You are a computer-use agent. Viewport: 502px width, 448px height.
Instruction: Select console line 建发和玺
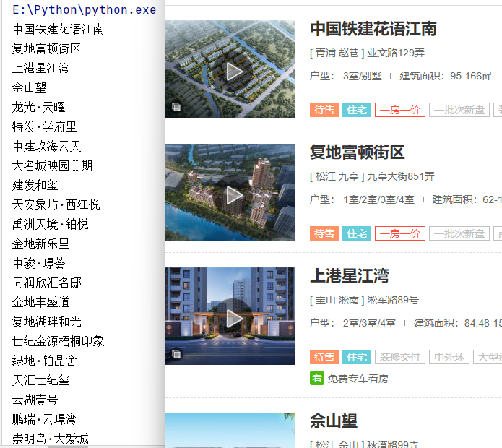click(35, 186)
